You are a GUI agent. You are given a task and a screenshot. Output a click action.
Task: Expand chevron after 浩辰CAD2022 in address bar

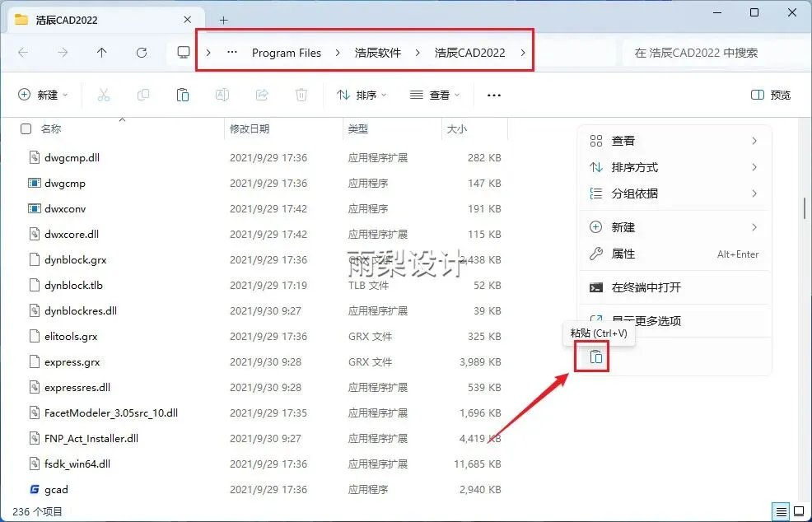[x=522, y=53]
